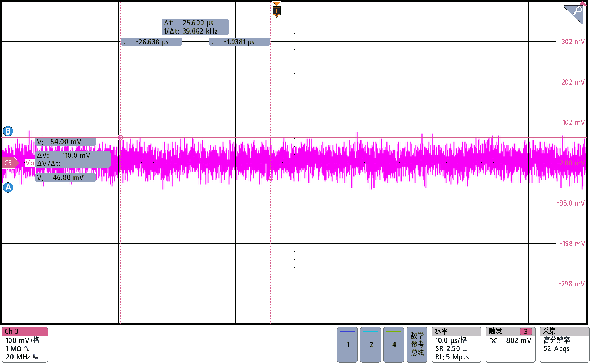Click the trigger source 3 indicator

tap(525, 331)
